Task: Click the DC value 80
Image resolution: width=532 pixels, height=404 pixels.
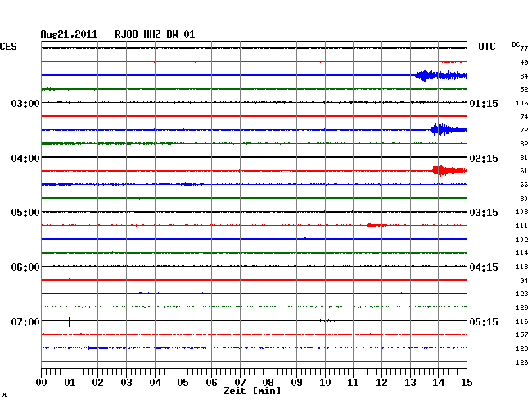Action: click(x=524, y=199)
